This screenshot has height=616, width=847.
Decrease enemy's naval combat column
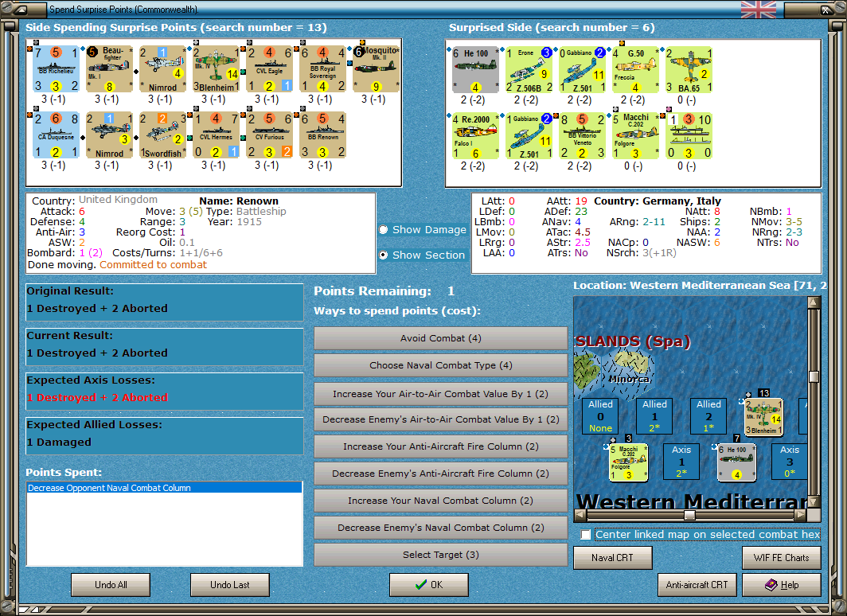tap(441, 528)
